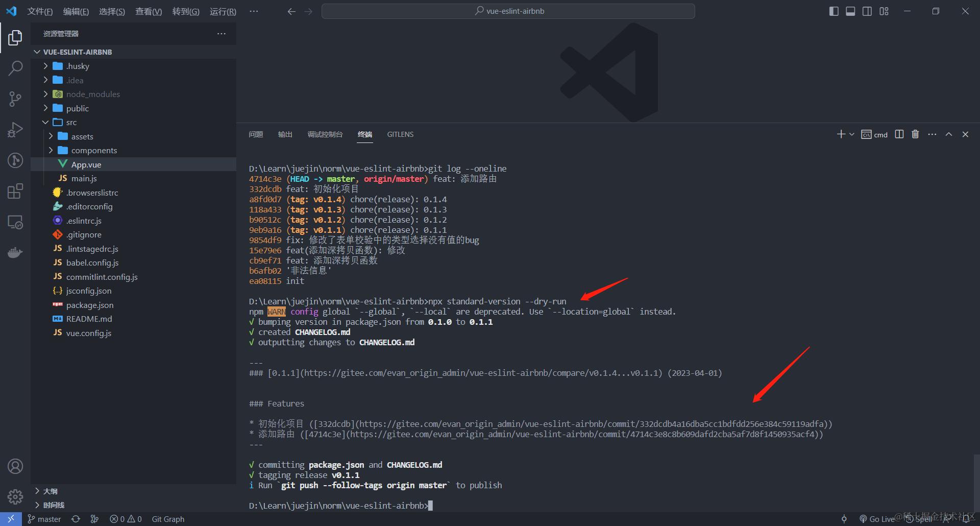This screenshot has width=980, height=526.
Task: Synchronize changes icon in status bar
Action: (76, 519)
